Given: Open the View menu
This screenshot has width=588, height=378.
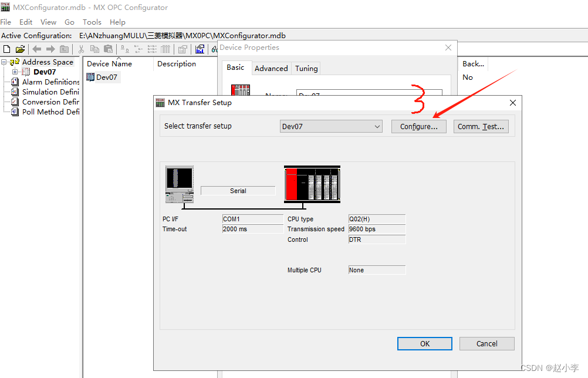Looking at the screenshot, I should tap(48, 22).
